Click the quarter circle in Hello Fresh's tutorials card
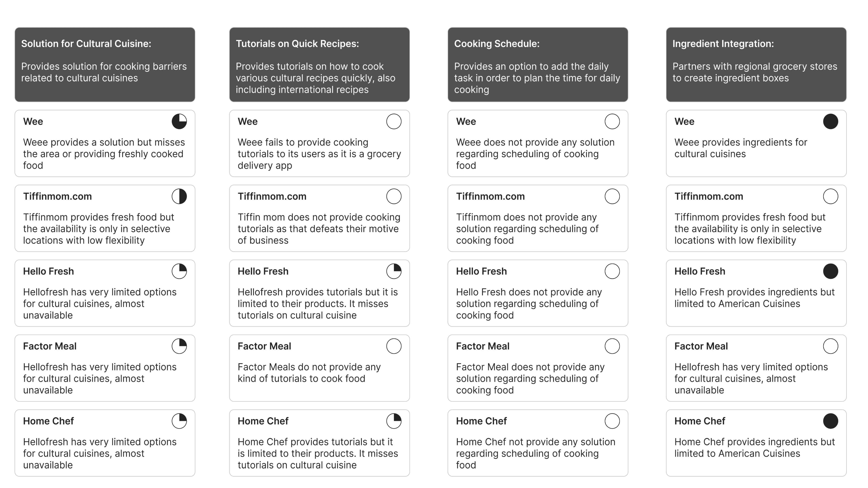This screenshot has height=488, width=868. pos(394,271)
